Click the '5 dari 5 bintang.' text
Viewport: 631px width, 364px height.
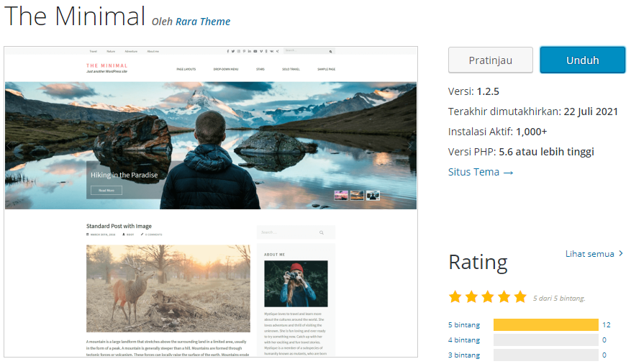[x=559, y=298]
